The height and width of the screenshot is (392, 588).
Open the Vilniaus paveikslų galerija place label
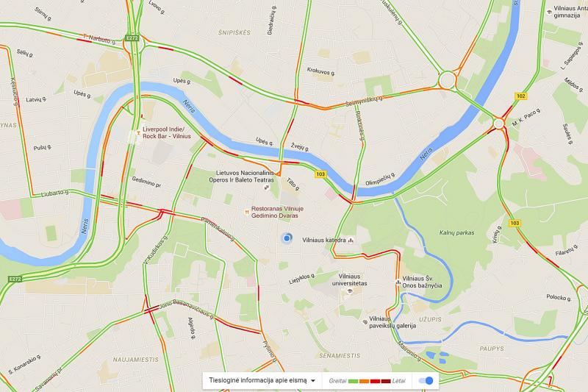click(392, 322)
